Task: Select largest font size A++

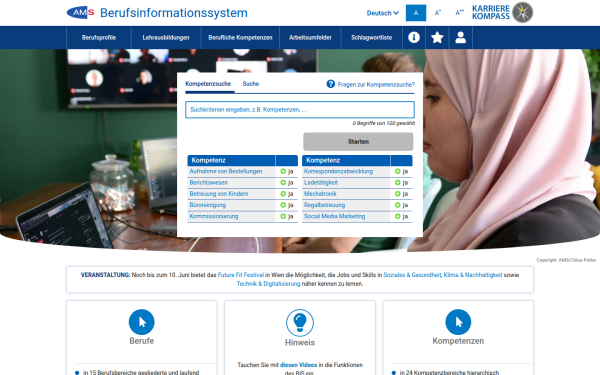Action: [x=459, y=13]
